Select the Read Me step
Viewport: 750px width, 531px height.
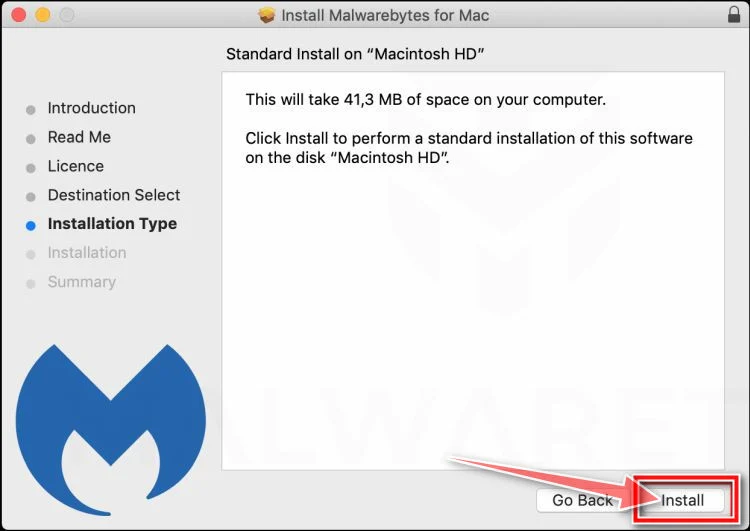coord(79,137)
